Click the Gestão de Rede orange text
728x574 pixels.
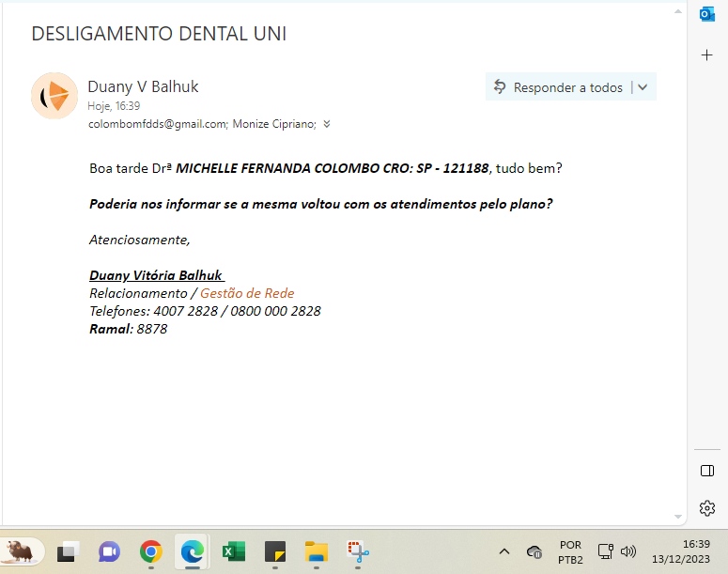point(247,293)
